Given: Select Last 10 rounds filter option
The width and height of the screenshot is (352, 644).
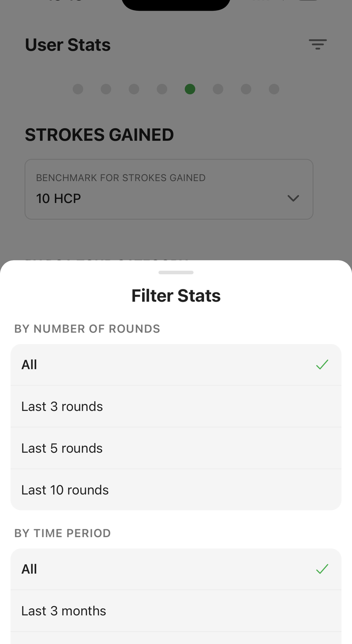Looking at the screenshot, I should pyautogui.click(x=176, y=489).
